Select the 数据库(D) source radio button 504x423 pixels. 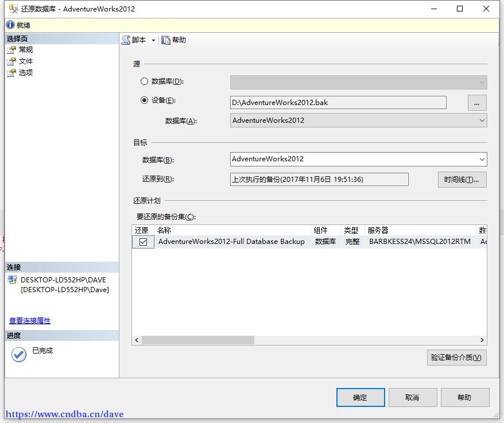144,82
